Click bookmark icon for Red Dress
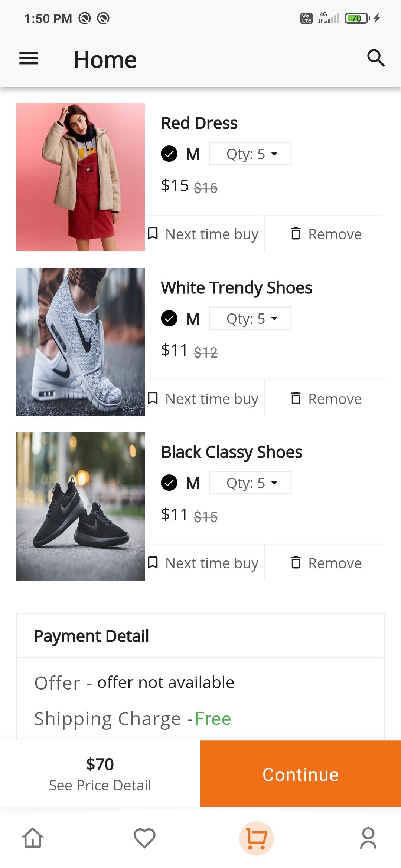This screenshot has height=868, width=401. coord(153,234)
